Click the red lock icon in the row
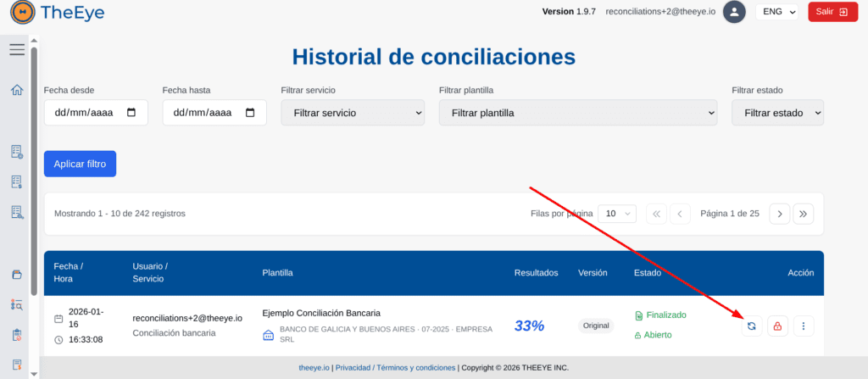The height and width of the screenshot is (379, 868). [777, 326]
